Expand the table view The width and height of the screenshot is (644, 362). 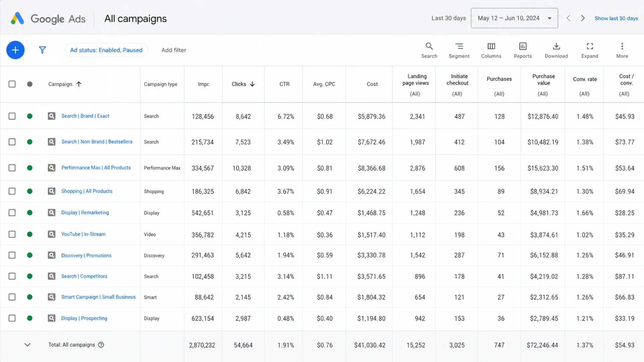click(590, 50)
